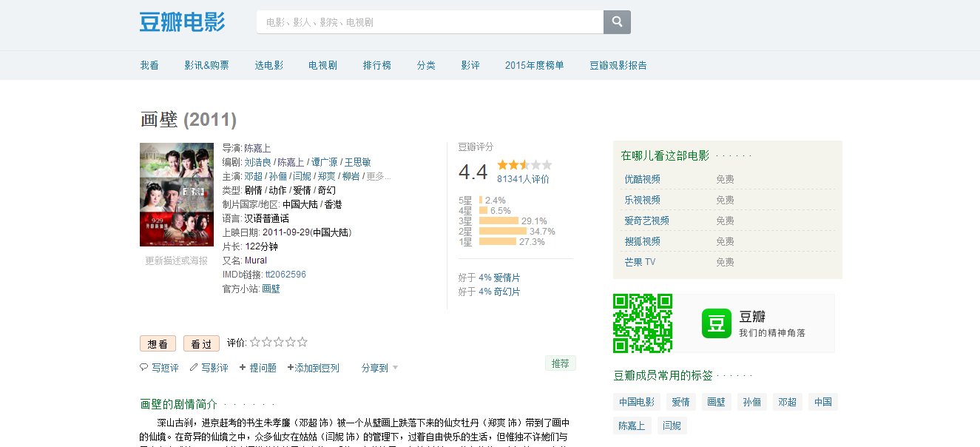Mark this movie as 想看
Image resolution: width=980 pixels, height=447 pixels.
coord(158,343)
